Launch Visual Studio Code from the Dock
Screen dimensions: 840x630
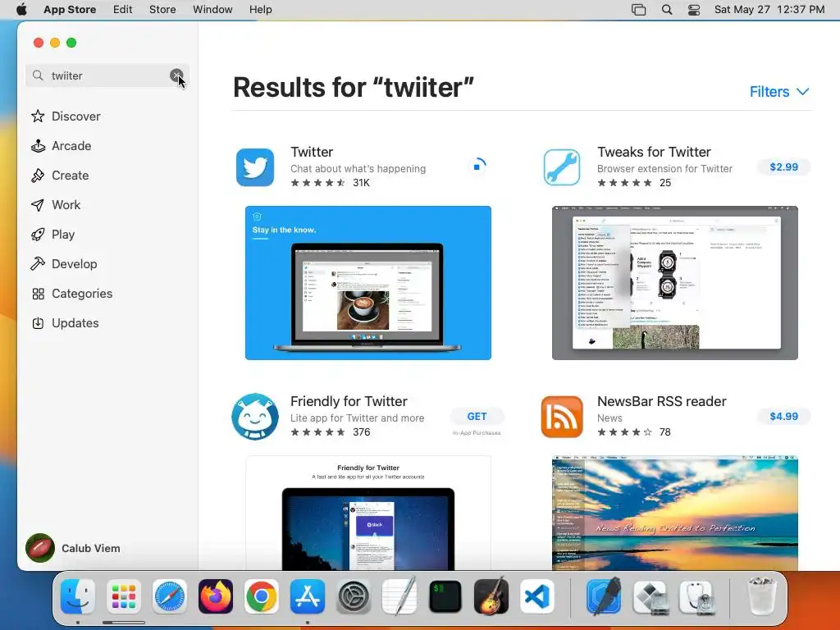[537, 596]
